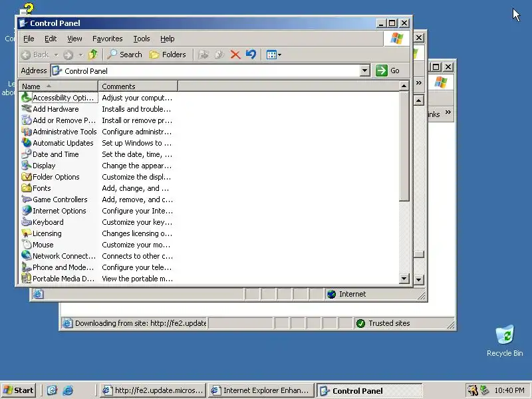Screen dimensions: 532x399
Task: Click the Show Desktop Quick Launch icon
Action: (x=52, y=390)
